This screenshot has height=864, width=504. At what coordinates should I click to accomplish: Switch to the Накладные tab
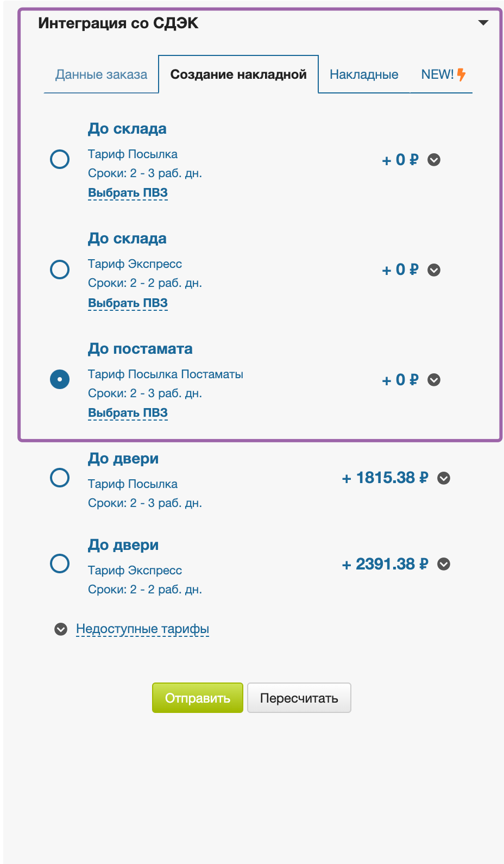pyautogui.click(x=364, y=75)
